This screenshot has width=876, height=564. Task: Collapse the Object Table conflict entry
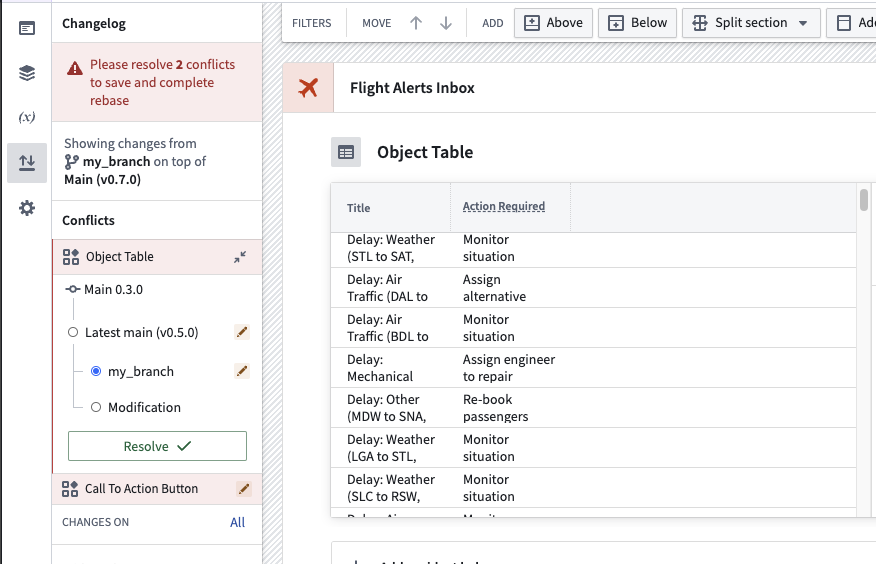tap(240, 257)
